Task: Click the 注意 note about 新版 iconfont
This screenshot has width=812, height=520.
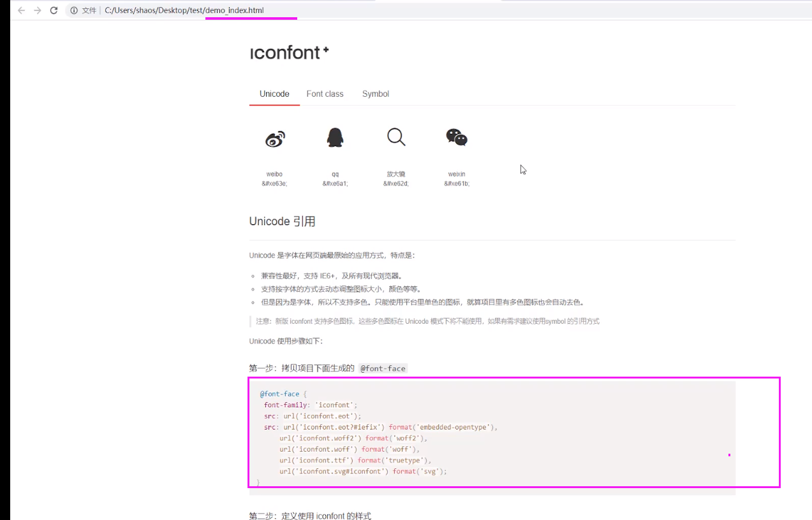Action: (427, 321)
